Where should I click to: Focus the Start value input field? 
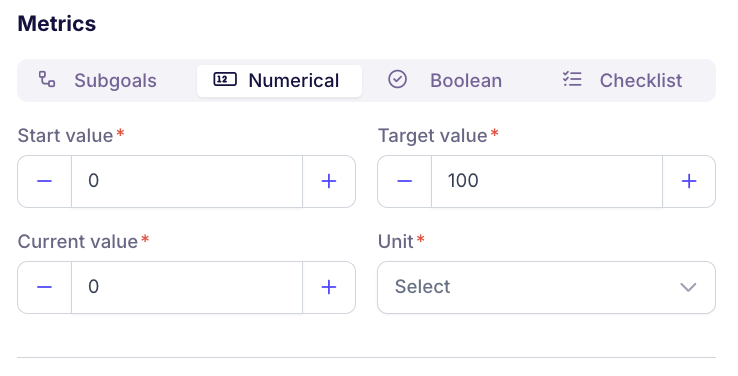[187, 181]
